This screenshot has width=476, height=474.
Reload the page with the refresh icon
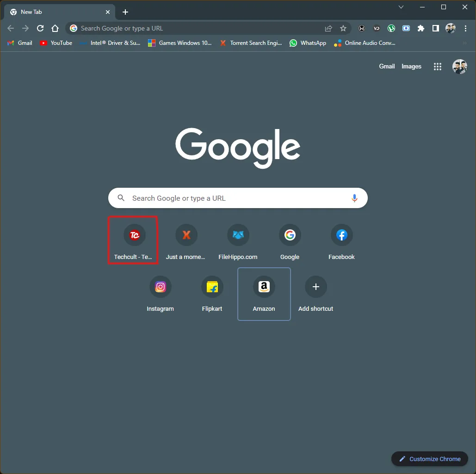point(40,28)
